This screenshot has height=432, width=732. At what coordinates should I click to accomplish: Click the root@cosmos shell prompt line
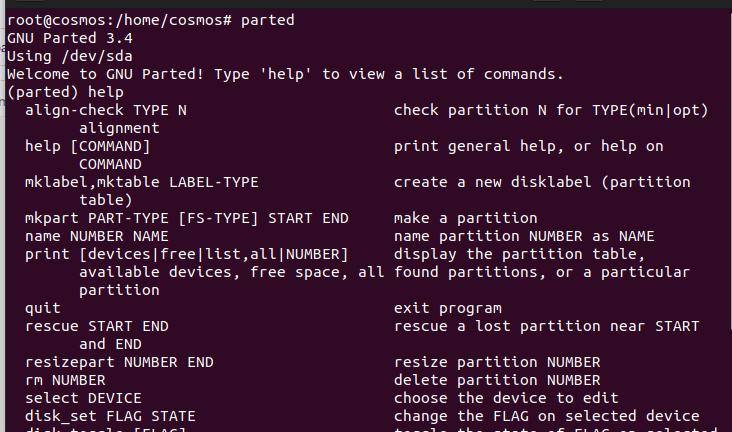[150, 20]
